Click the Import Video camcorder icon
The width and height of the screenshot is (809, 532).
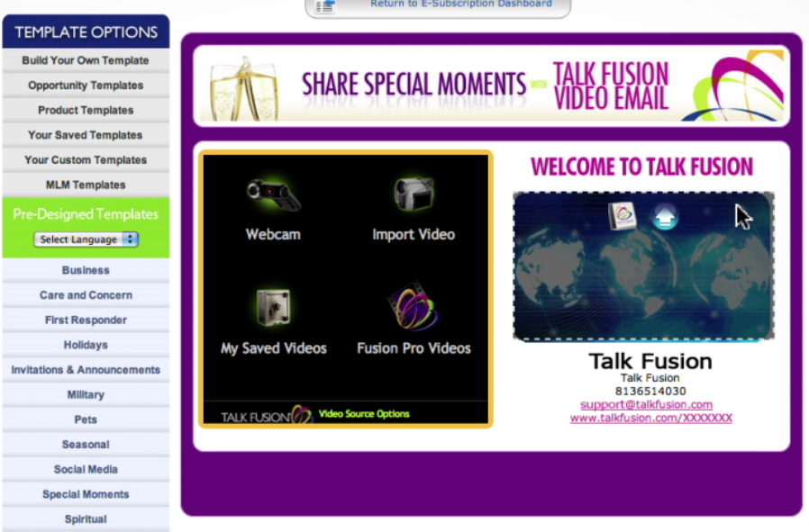(x=414, y=194)
